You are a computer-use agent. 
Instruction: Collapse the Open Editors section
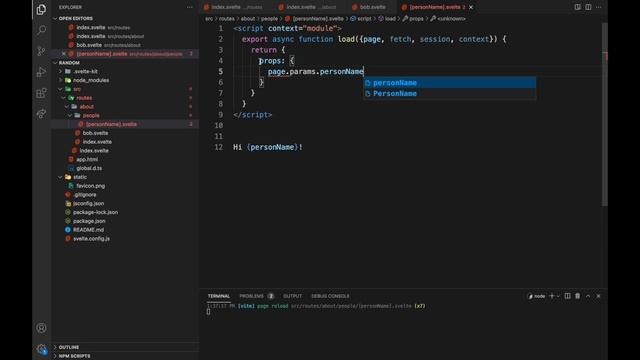(76, 18)
